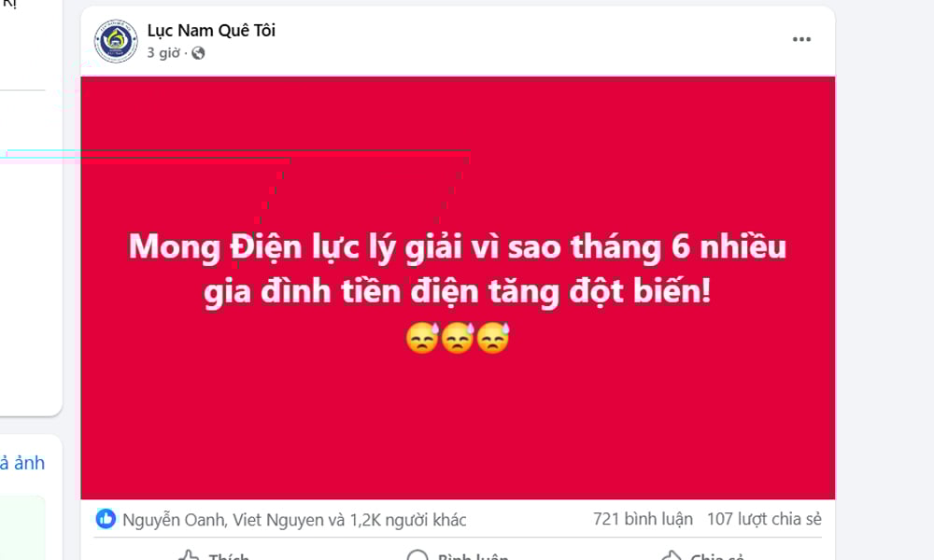Click the Thích like button

tap(213, 554)
